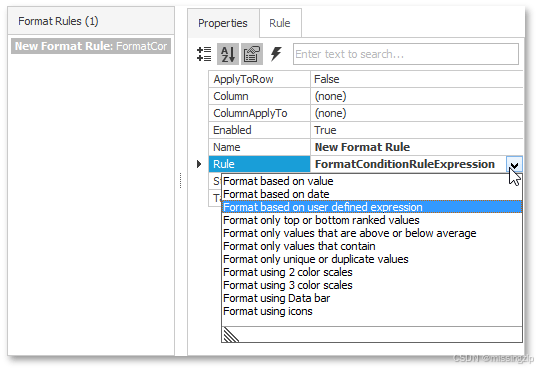Click the Categorized view icon

pyautogui.click(x=204, y=54)
